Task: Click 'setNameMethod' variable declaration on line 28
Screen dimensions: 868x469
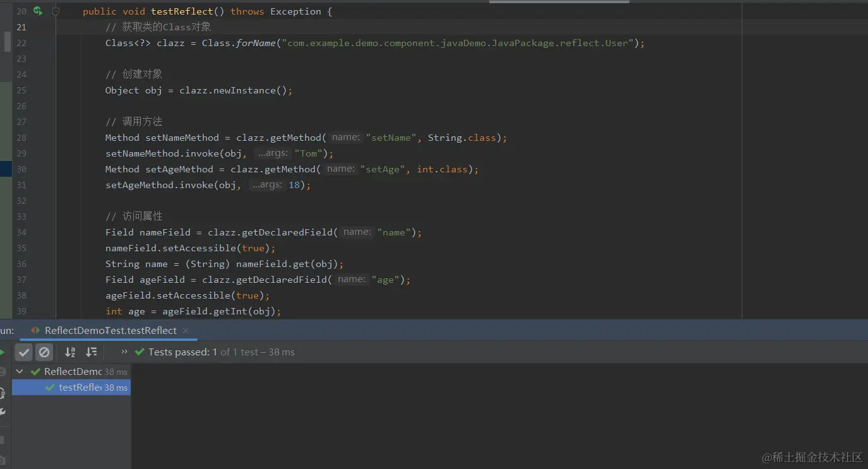Action: click(182, 138)
